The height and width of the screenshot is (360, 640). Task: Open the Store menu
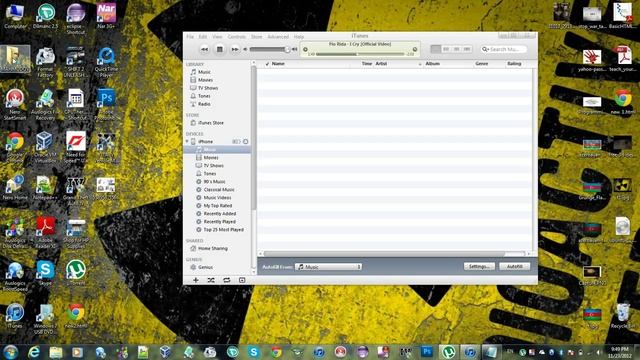click(256, 37)
